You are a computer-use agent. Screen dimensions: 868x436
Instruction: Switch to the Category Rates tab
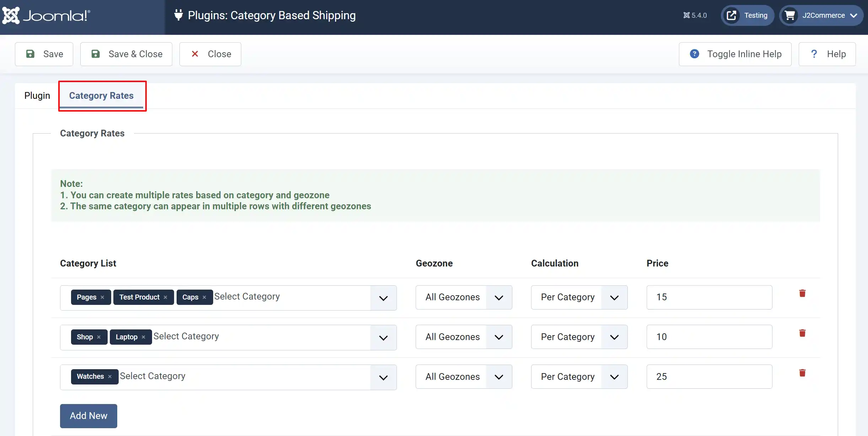[101, 96]
